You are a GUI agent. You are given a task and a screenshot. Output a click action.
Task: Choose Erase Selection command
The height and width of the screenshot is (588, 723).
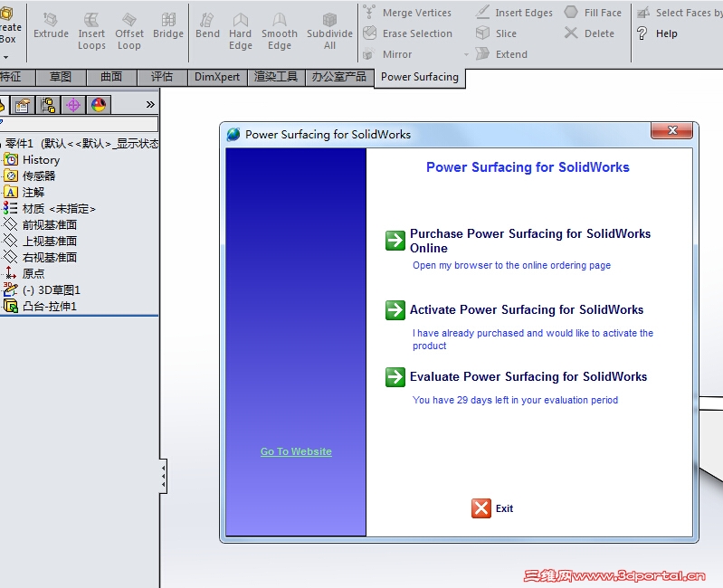coord(407,33)
